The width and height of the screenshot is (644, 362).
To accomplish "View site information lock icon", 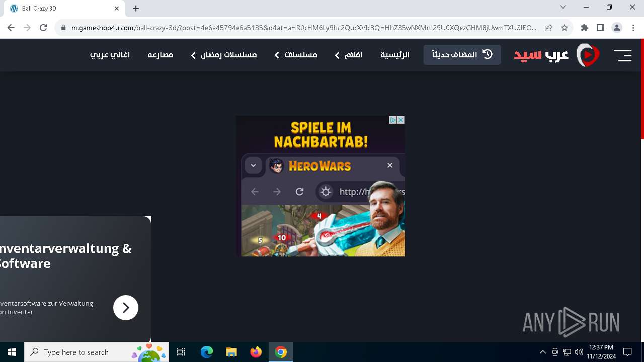I will [x=63, y=28].
